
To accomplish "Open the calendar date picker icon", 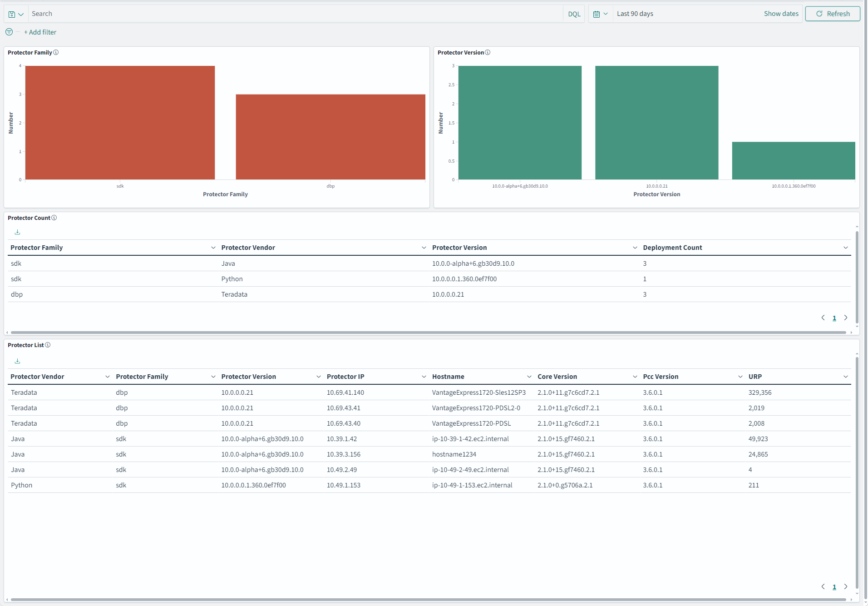I will click(x=597, y=14).
